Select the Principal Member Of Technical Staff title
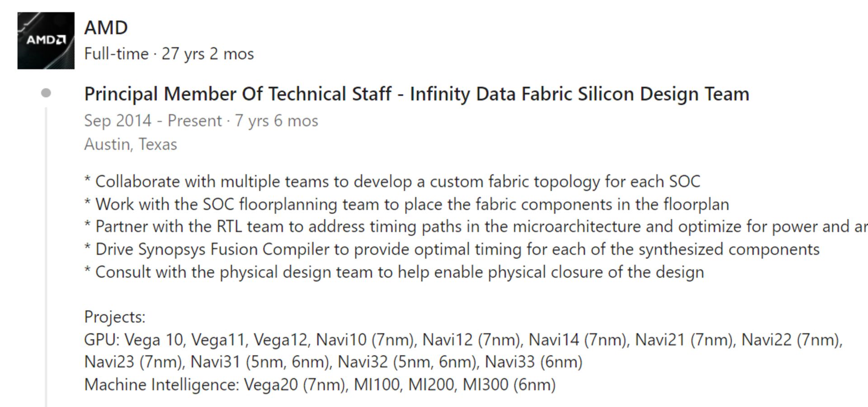This screenshot has width=868, height=407. pos(416,94)
